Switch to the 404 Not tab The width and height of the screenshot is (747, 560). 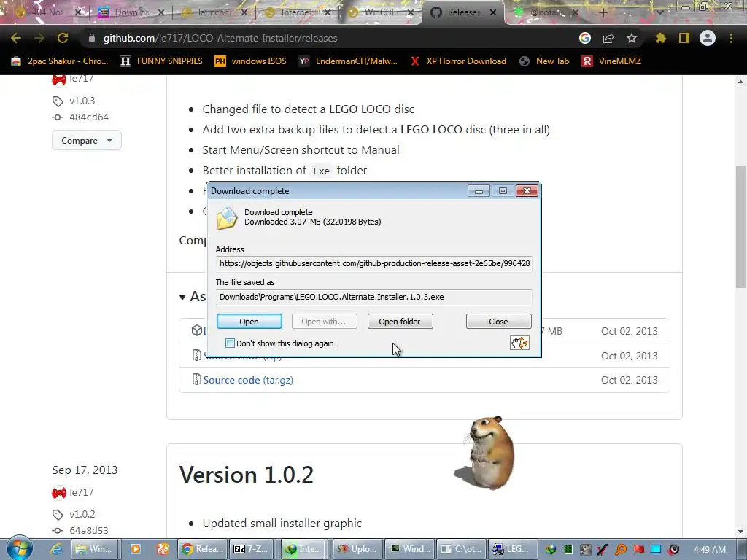coord(47,12)
